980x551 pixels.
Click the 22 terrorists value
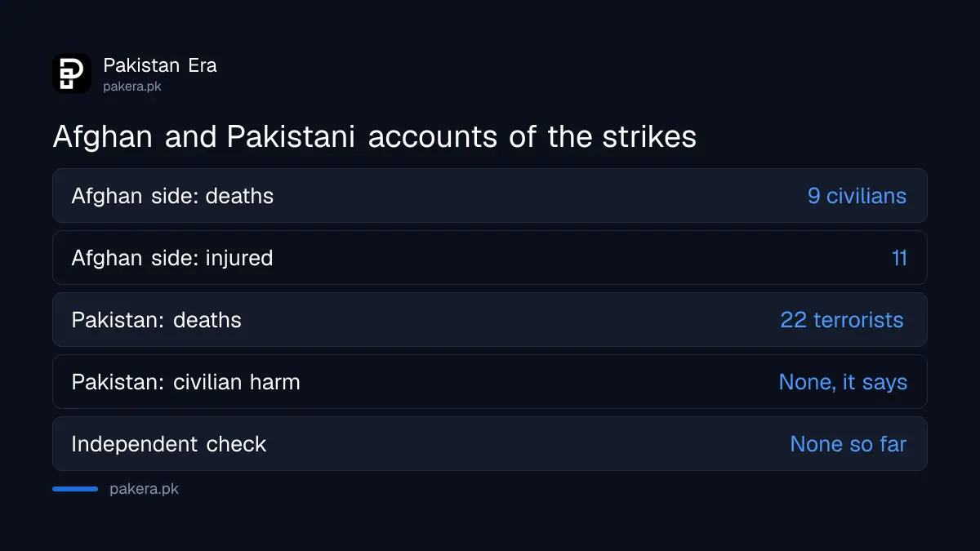[x=842, y=320]
